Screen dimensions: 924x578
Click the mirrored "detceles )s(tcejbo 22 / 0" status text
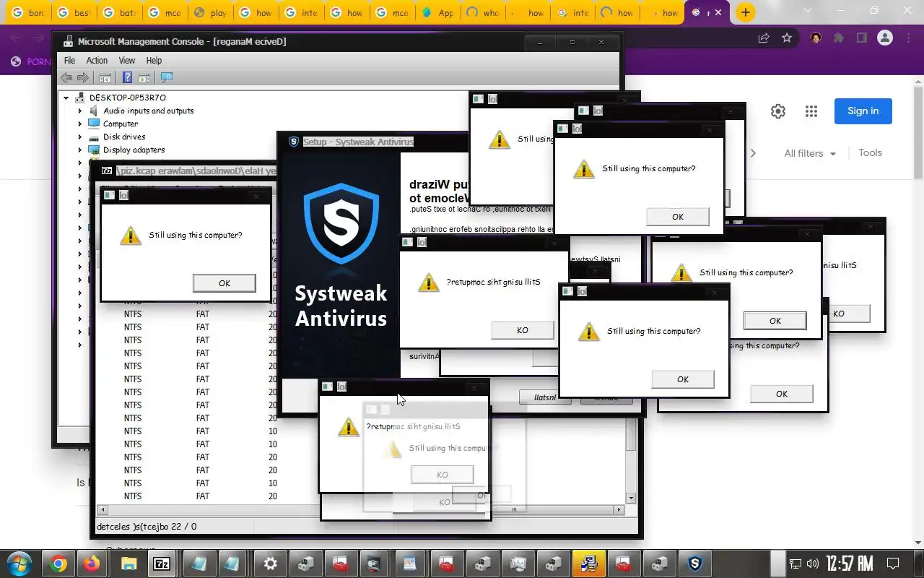(x=147, y=527)
